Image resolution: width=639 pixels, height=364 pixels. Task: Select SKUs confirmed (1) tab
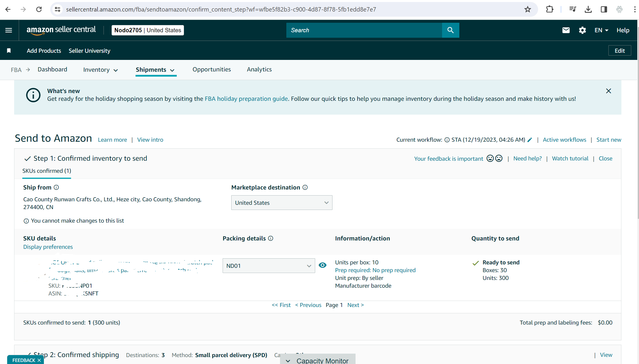[47, 171]
